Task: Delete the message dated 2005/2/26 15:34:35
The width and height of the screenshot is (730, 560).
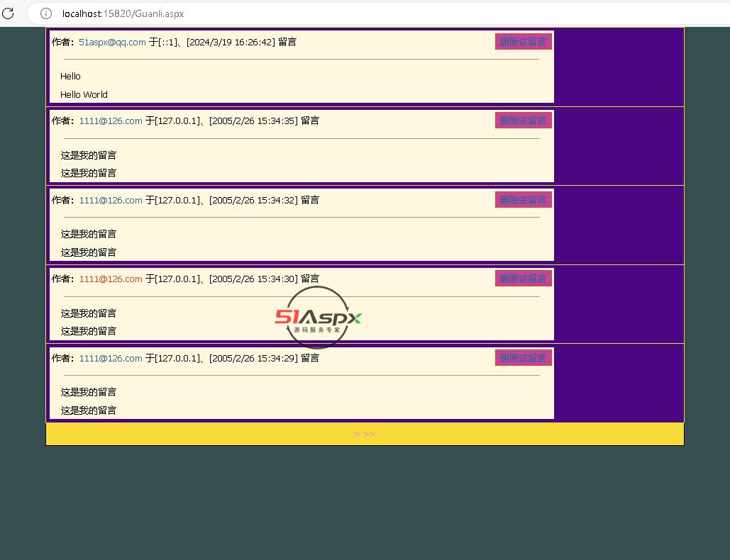Action: (524, 121)
